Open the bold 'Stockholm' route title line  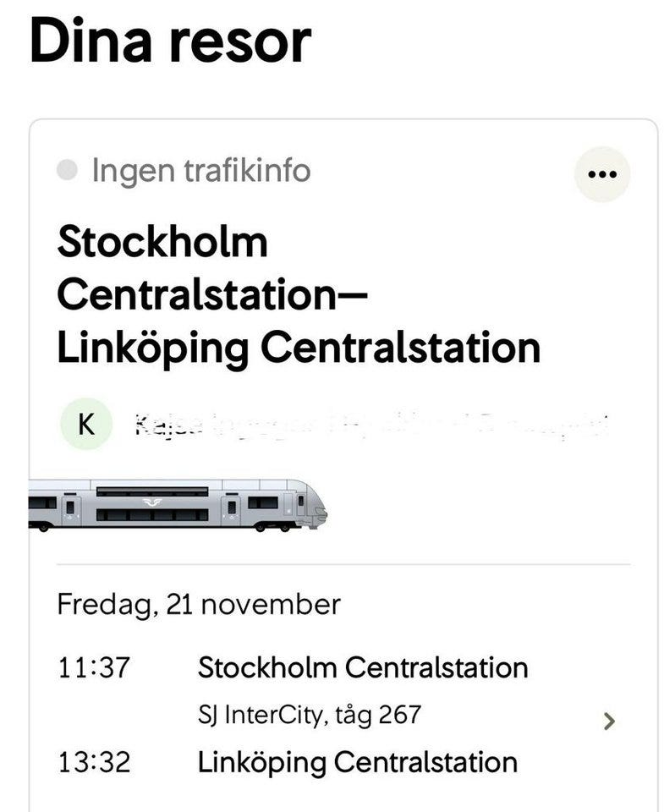pos(162,242)
